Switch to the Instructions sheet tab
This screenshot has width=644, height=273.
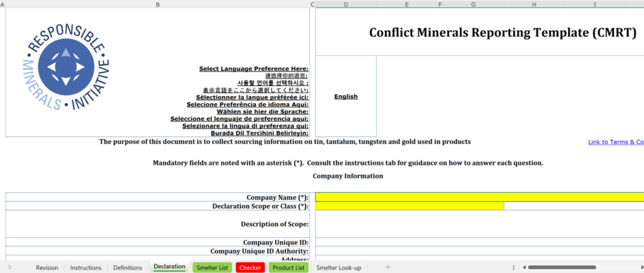pos(86,268)
